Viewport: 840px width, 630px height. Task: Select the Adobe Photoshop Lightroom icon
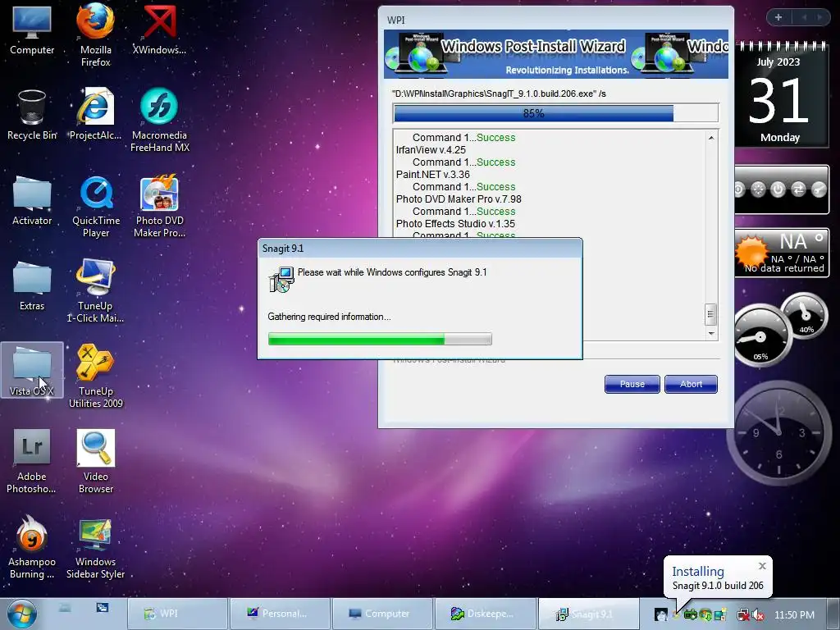tap(32, 461)
